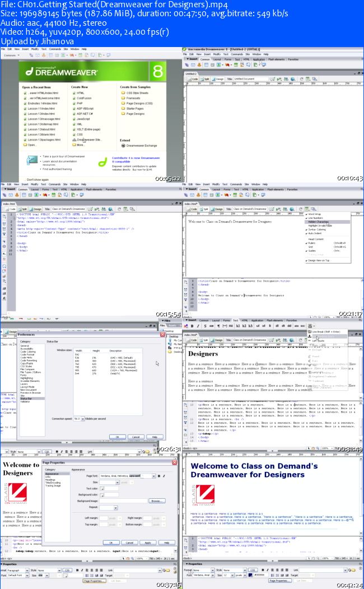Click the Page Designs folder icon
This screenshot has height=589, width=364.
click(123, 114)
